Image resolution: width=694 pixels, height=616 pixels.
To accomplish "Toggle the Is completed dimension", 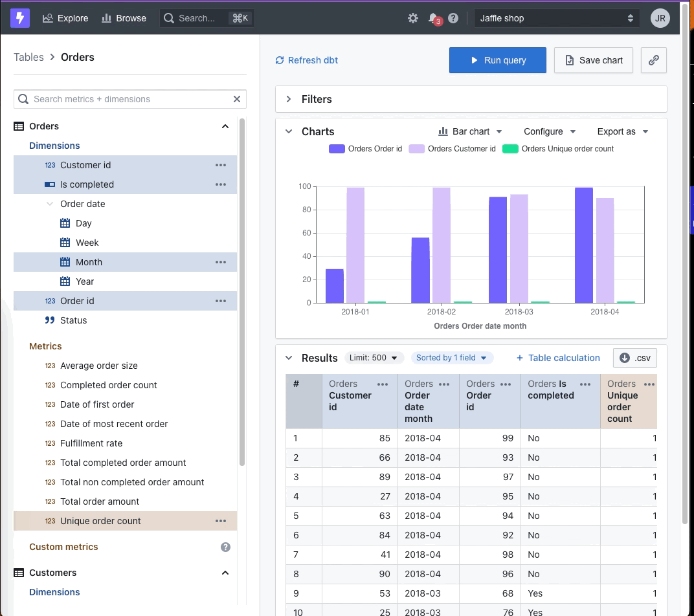I will tap(125, 184).
